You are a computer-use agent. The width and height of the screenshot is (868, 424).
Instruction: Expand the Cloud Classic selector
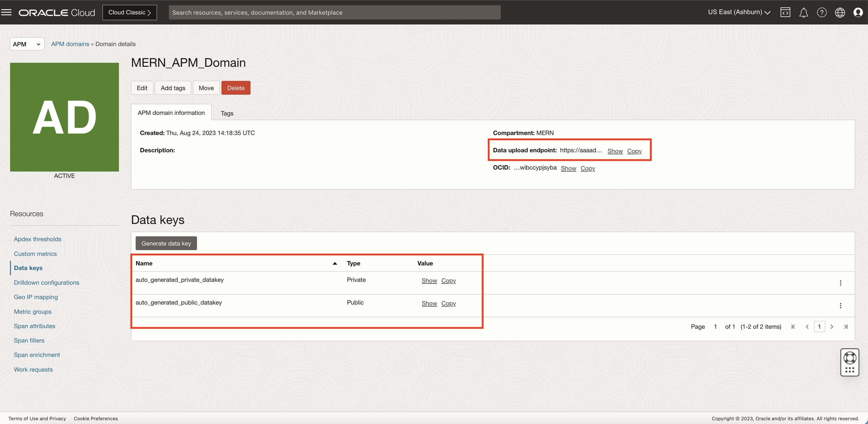pos(129,12)
